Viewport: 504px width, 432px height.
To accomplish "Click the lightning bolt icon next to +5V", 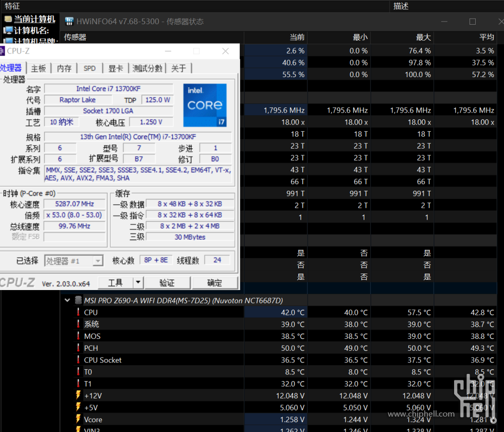I will (x=78, y=407).
